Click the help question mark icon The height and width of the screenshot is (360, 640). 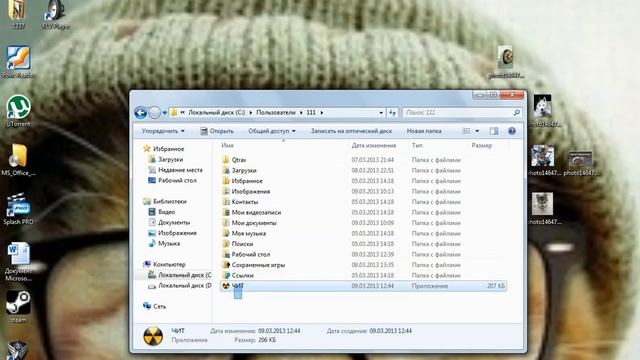click(512, 131)
